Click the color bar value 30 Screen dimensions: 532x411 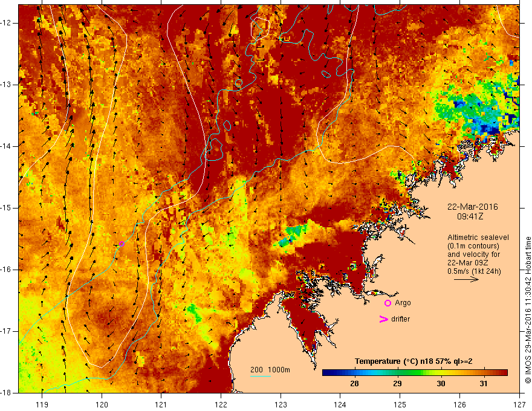point(441,384)
